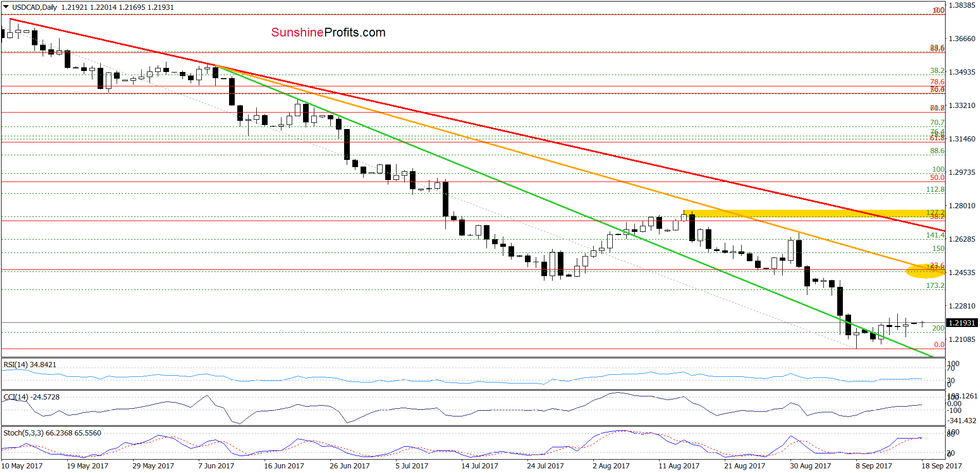This screenshot has height=473, width=980.
Task: Click the USDCAD,Daily chart title
Action: 34,7
